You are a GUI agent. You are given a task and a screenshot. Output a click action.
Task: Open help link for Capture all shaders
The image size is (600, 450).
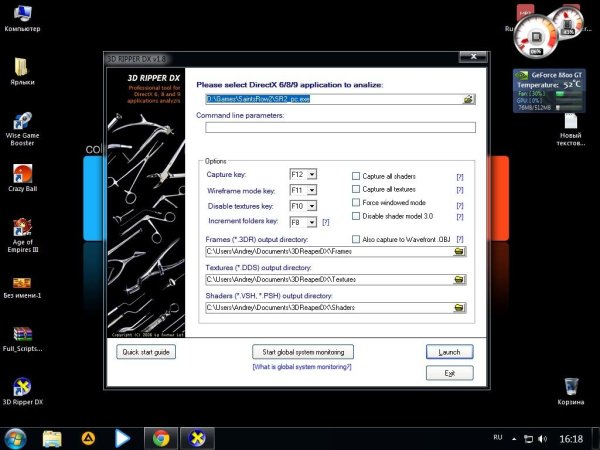pyautogui.click(x=460, y=177)
